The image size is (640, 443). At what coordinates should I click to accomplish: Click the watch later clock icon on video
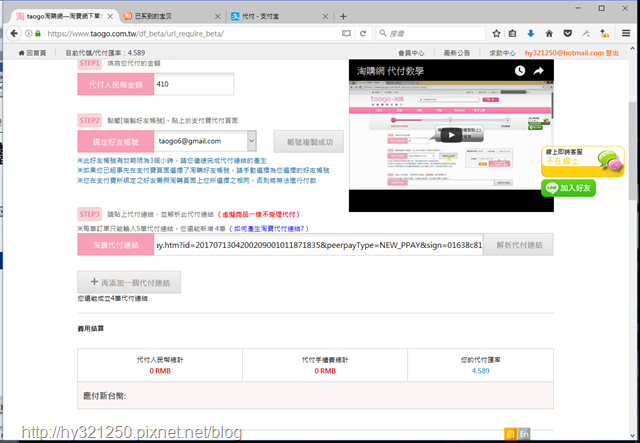520,71
